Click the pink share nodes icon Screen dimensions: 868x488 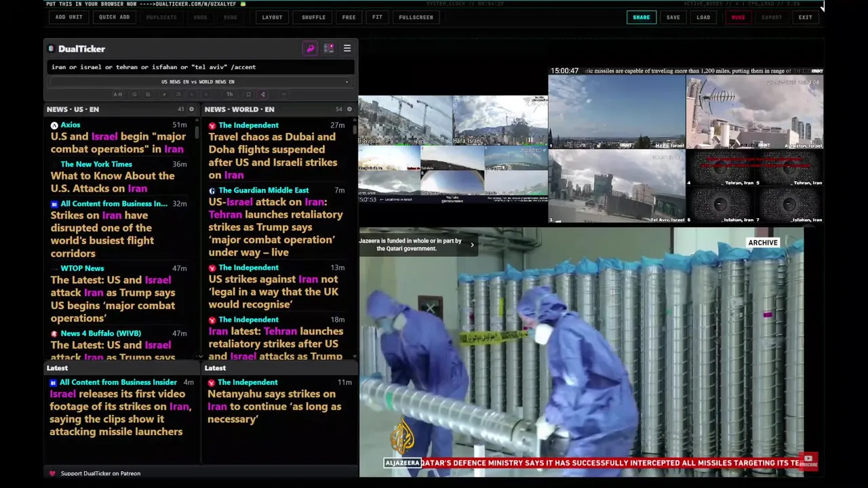point(263,94)
